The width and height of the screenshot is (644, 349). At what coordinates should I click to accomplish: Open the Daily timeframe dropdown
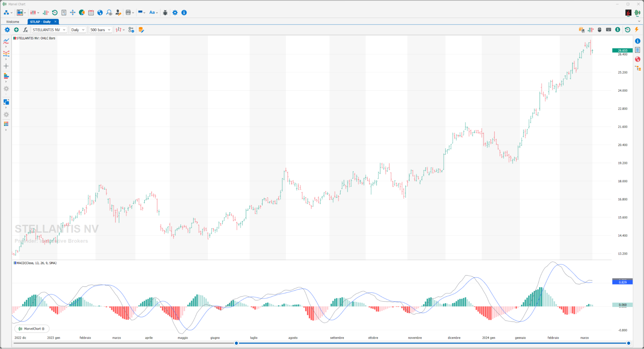pos(78,30)
